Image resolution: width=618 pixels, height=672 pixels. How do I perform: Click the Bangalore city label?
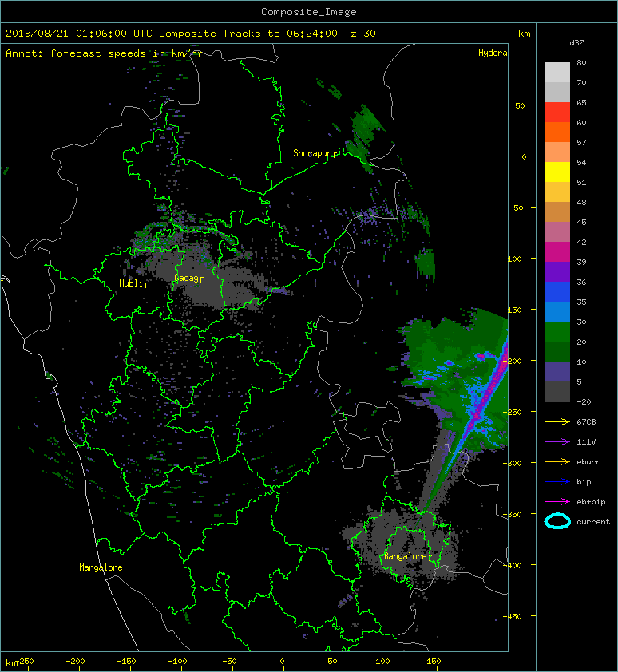[405, 557]
